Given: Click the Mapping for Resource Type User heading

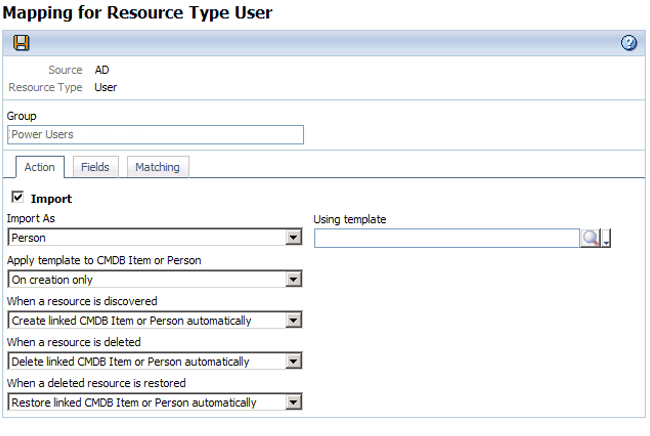Looking at the screenshot, I should coord(139,13).
